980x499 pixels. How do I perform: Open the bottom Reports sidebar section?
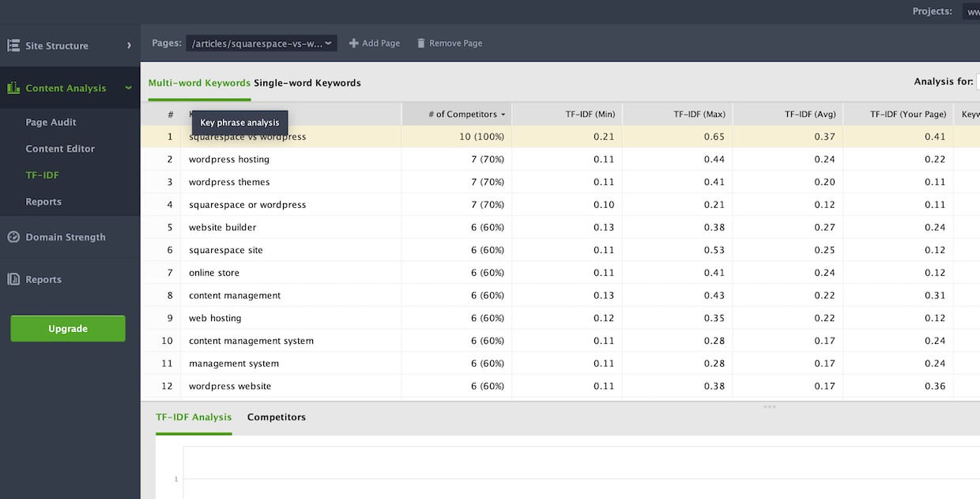coord(43,279)
